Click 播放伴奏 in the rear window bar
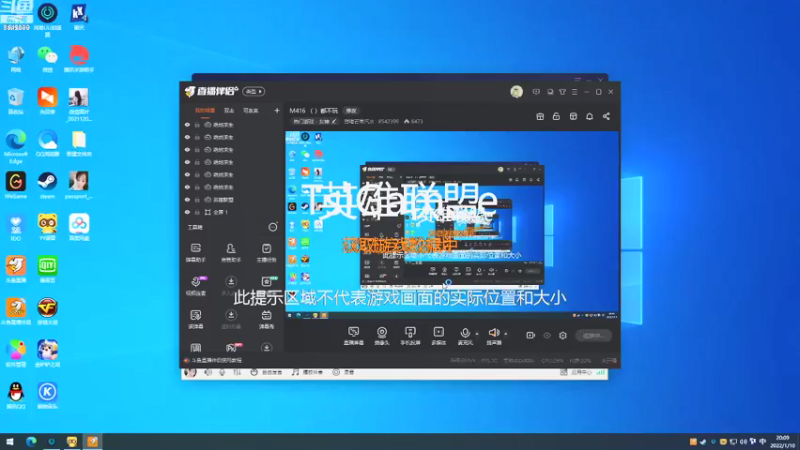Screen dimensions: 800x450 (x=307, y=372)
